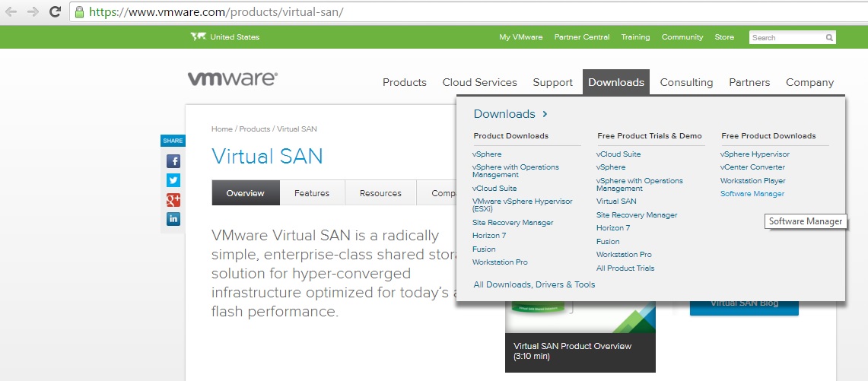Select Fusion under Free Product Trials
Image resolution: width=868 pixels, height=381 pixels.
tap(608, 241)
